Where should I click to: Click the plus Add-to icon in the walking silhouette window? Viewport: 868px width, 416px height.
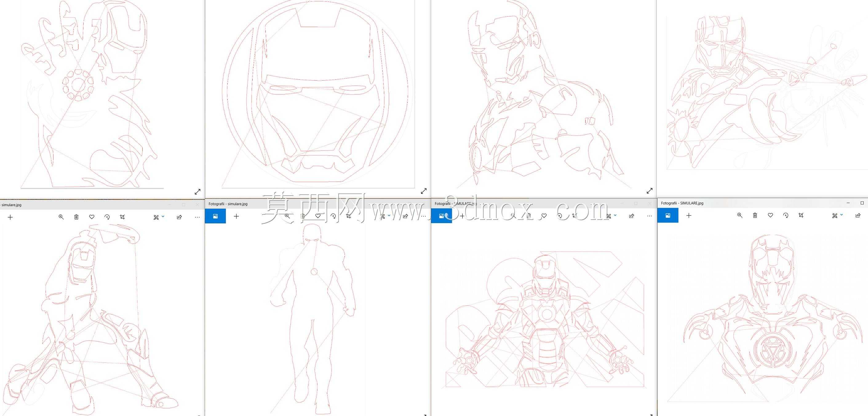click(x=236, y=216)
